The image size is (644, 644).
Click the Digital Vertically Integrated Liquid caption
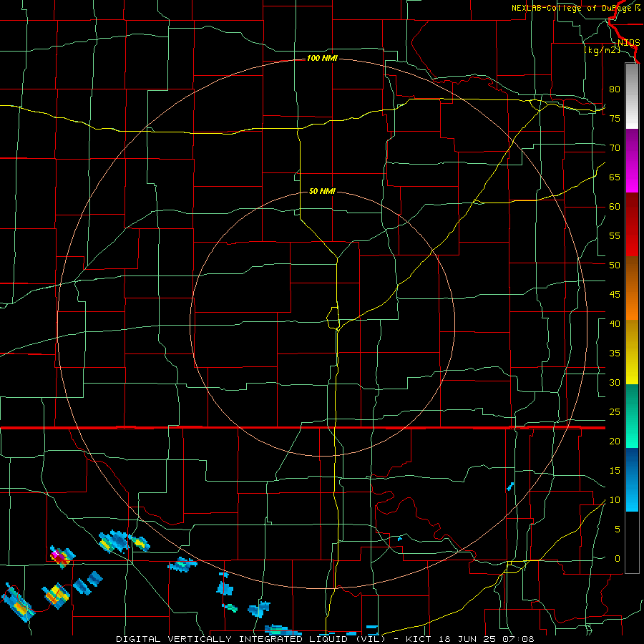pos(325,639)
